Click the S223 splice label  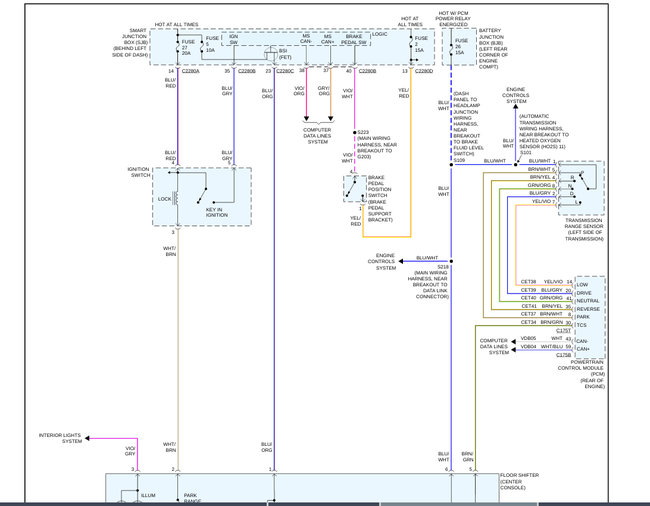(363, 132)
